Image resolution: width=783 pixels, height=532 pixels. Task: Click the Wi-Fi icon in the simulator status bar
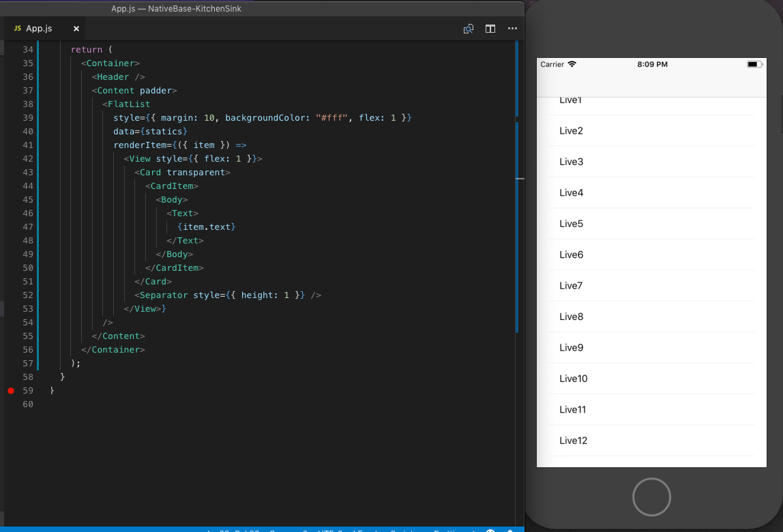(x=573, y=63)
